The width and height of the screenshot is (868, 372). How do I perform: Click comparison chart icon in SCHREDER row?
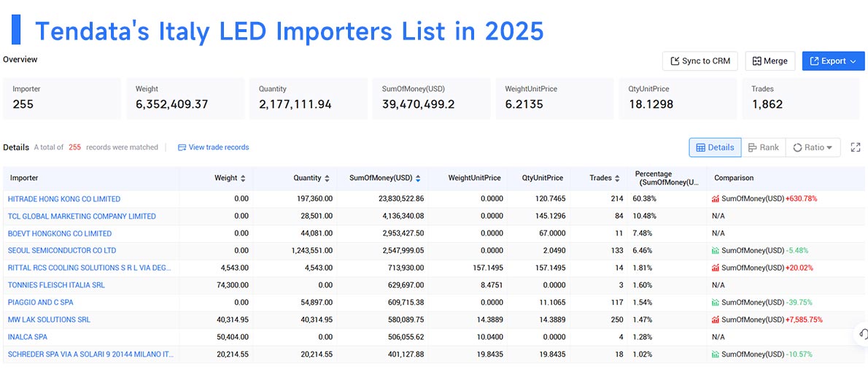pos(716,354)
